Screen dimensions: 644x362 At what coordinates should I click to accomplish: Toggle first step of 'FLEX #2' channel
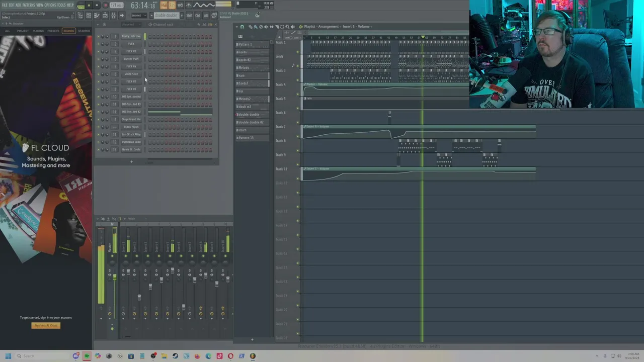point(150,81)
